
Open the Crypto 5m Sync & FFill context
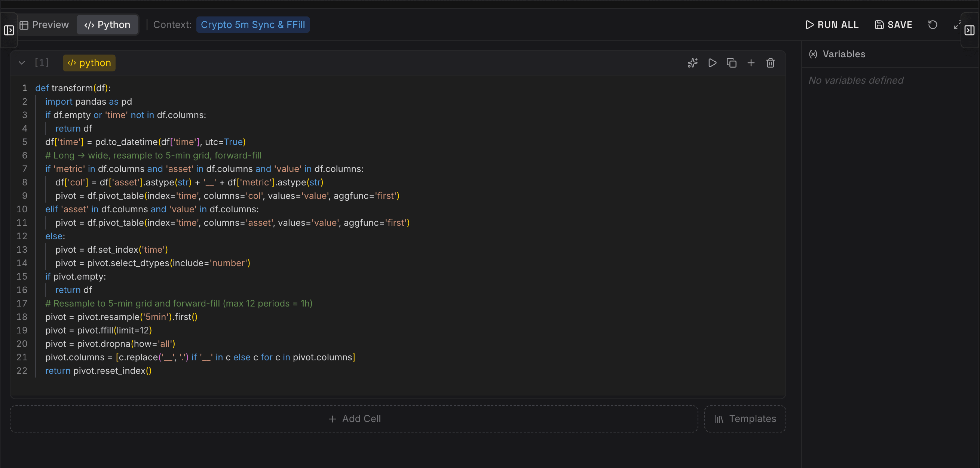pos(252,25)
